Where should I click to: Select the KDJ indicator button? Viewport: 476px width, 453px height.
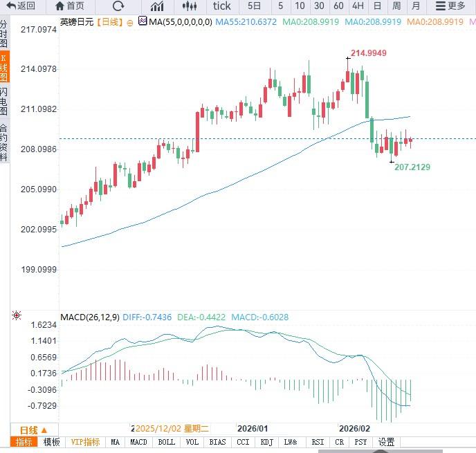(x=266, y=443)
